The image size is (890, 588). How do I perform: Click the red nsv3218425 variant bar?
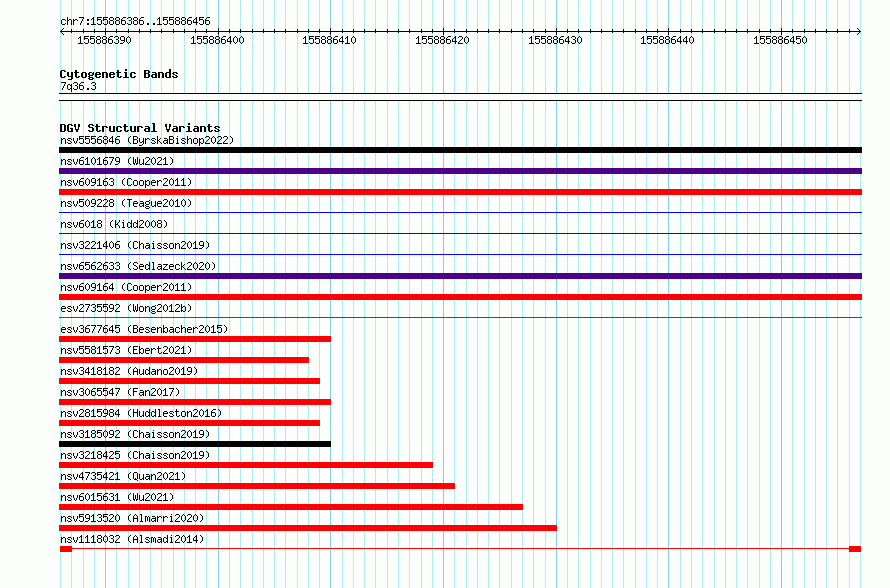tap(246, 465)
